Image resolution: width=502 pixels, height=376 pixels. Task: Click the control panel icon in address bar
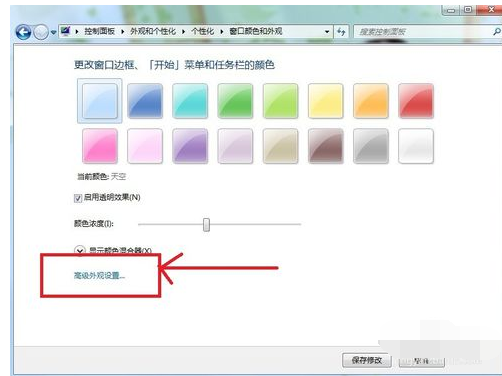[66, 31]
